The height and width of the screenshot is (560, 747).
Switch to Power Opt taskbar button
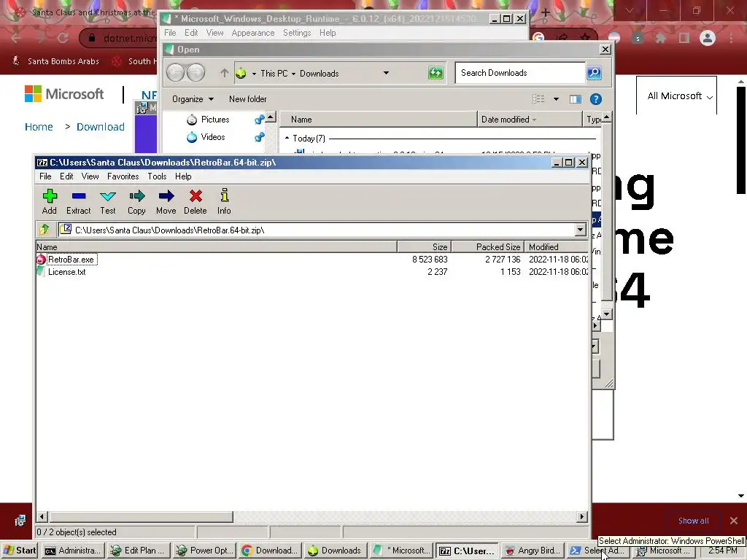204,551
